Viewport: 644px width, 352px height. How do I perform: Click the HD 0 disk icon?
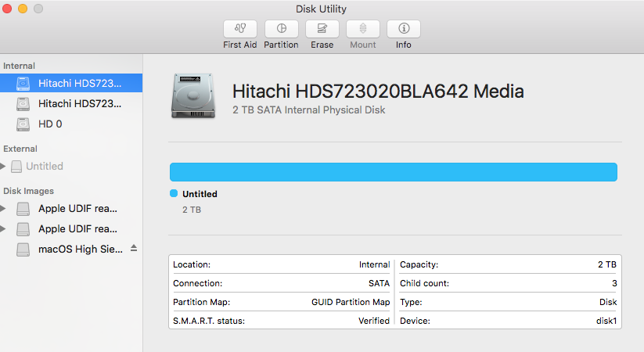[23, 124]
